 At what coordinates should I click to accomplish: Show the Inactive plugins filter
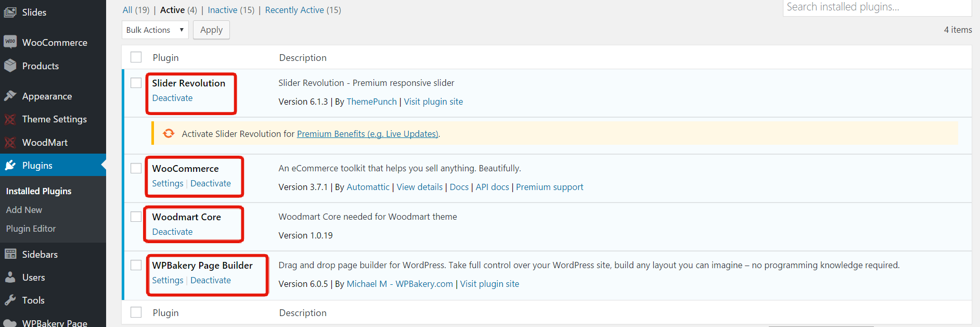click(x=231, y=10)
